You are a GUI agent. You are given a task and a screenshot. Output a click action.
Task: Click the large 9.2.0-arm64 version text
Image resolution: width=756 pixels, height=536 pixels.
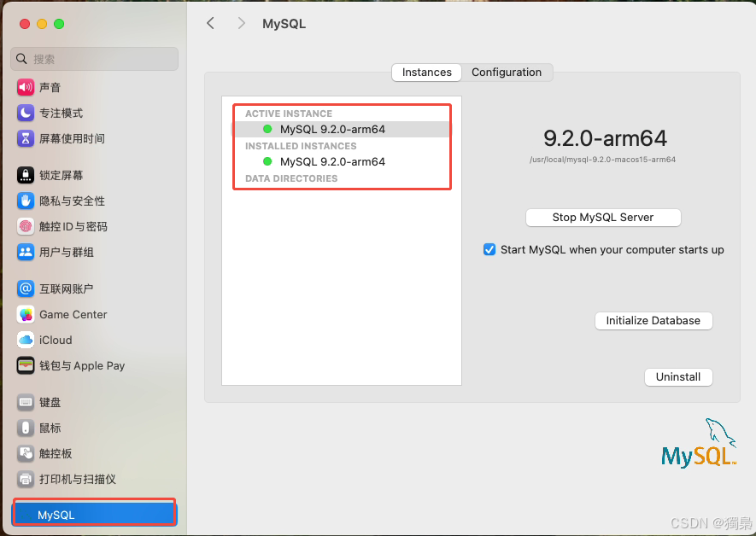[605, 139]
